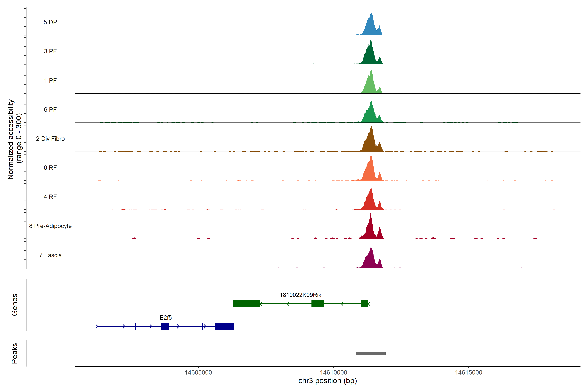
Task: Click the 1810022K09Rik gene label
Action: click(300, 295)
